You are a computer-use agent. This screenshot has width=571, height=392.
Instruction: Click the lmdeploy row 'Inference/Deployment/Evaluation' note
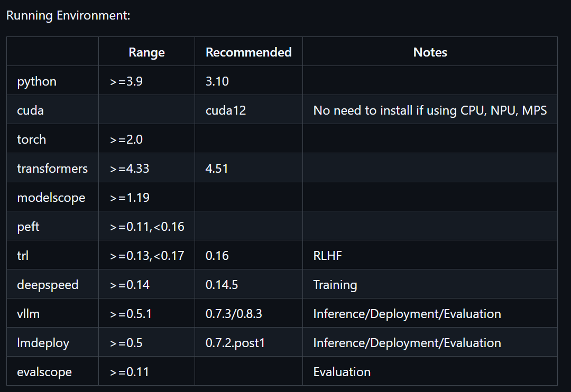pos(407,343)
